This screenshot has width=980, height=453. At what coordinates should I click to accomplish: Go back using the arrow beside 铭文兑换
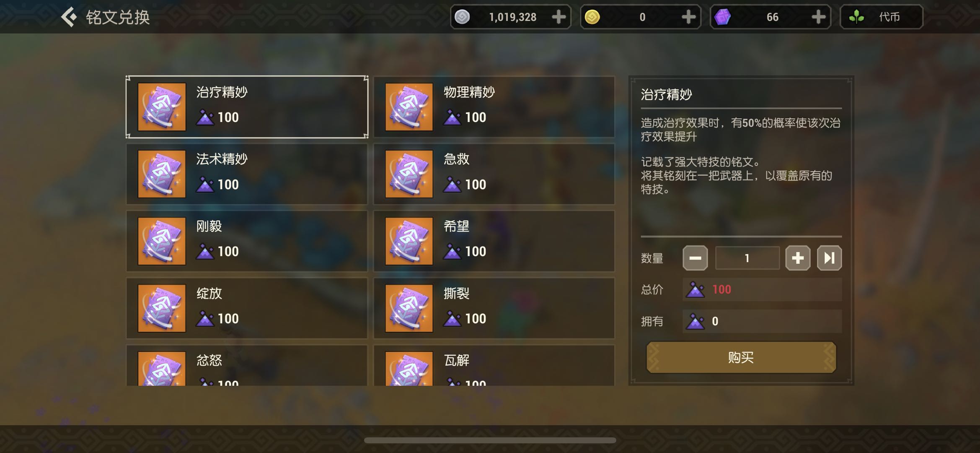(69, 17)
